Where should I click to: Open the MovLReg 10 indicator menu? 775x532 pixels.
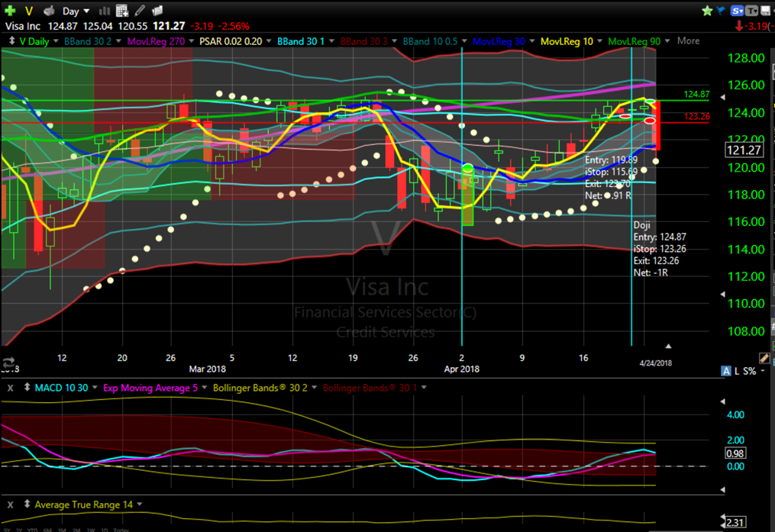point(571,41)
